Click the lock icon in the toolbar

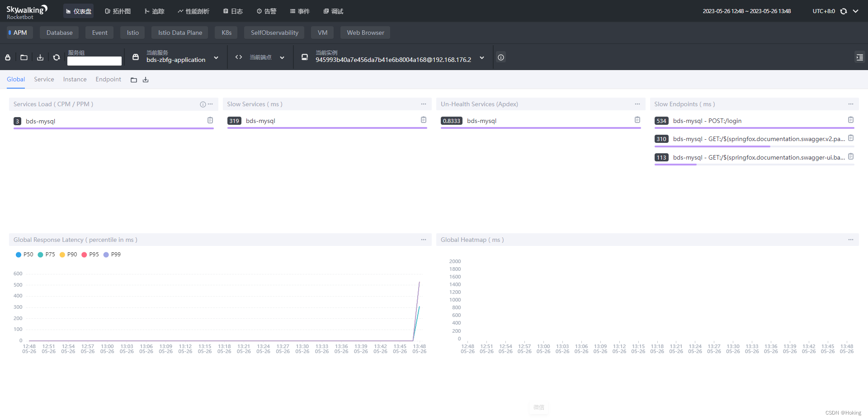[x=8, y=57]
